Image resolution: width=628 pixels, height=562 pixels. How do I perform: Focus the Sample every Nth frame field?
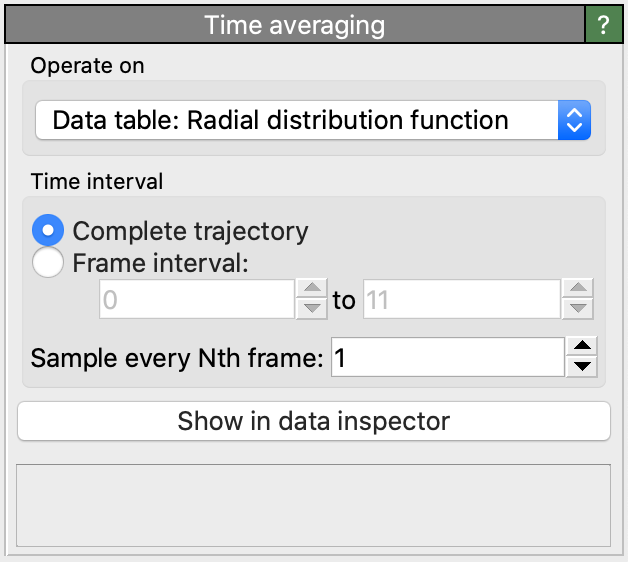[446, 357]
